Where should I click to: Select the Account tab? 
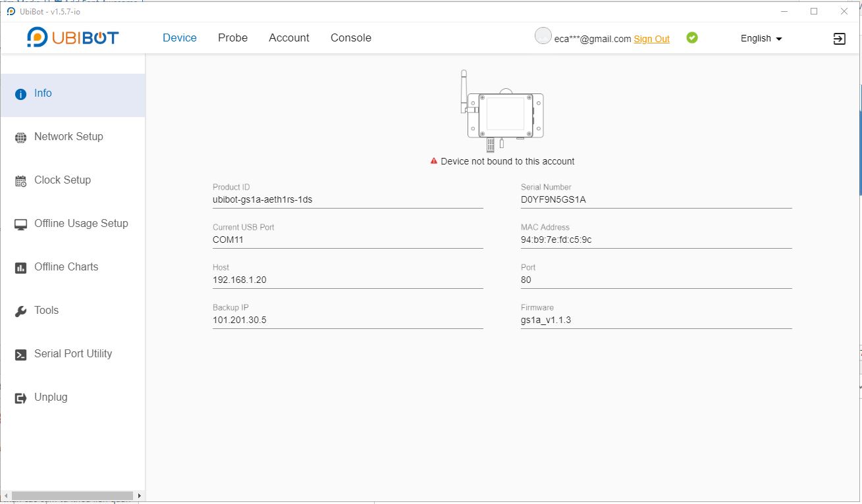288,38
